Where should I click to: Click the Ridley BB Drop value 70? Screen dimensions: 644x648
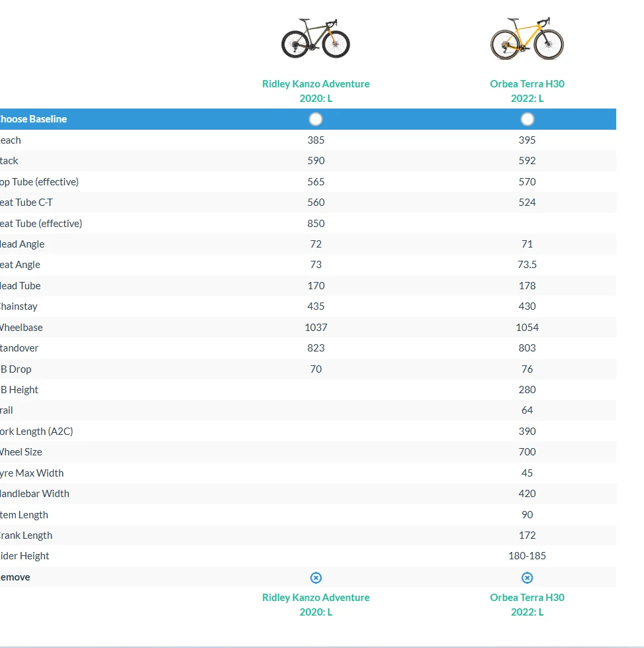316,369
